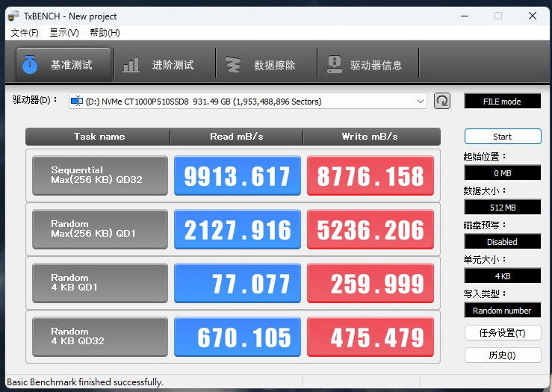Click the blue stopwatch icon for 基准测试
Image resolution: width=552 pixels, height=392 pixels.
click(x=30, y=64)
